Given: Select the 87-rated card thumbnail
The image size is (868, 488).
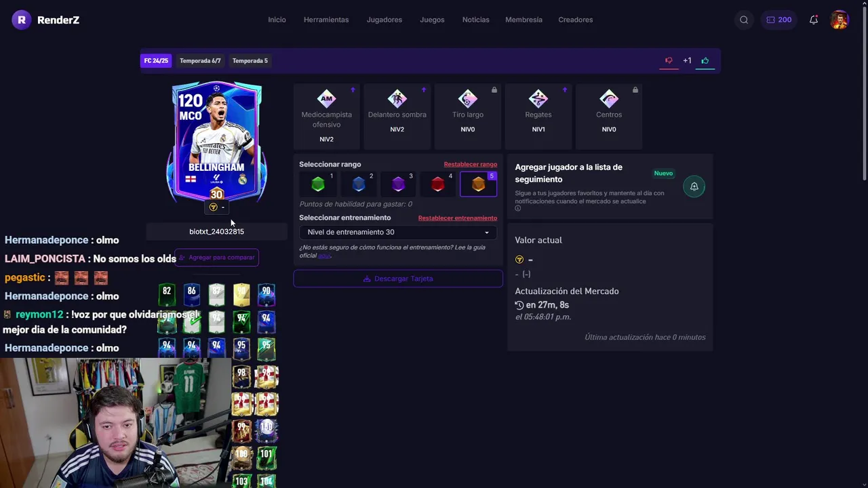Looking at the screenshot, I should pos(216,293).
